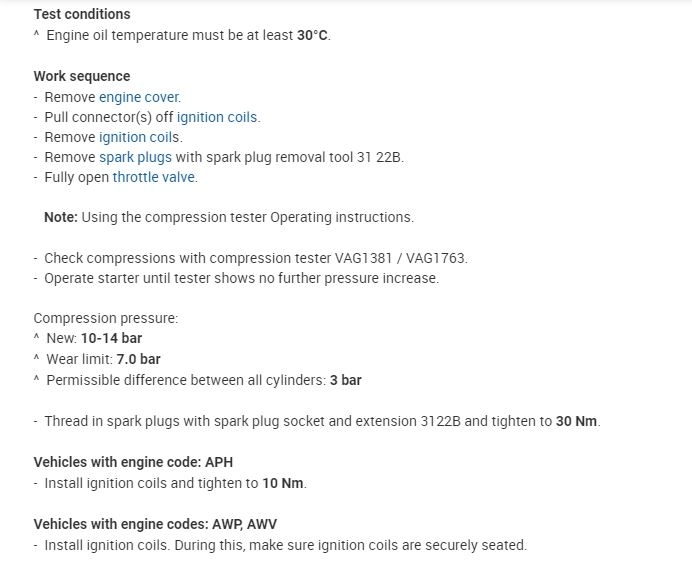Screen dimensions: 692x574
Task: Open the throttle valve link
Action: (154, 177)
